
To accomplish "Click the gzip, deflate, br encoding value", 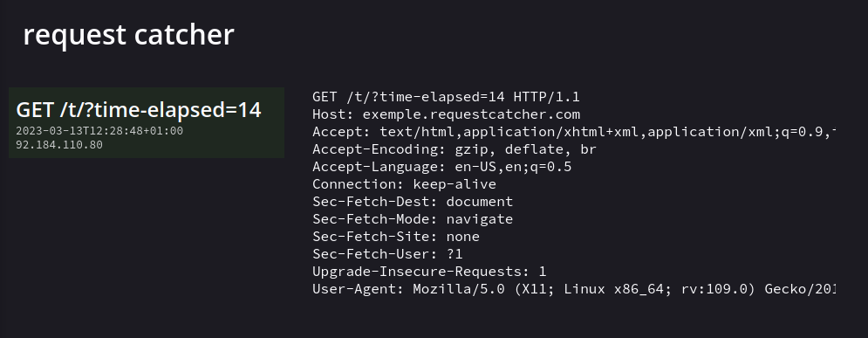I will pyautogui.click(x=526, y=149).
